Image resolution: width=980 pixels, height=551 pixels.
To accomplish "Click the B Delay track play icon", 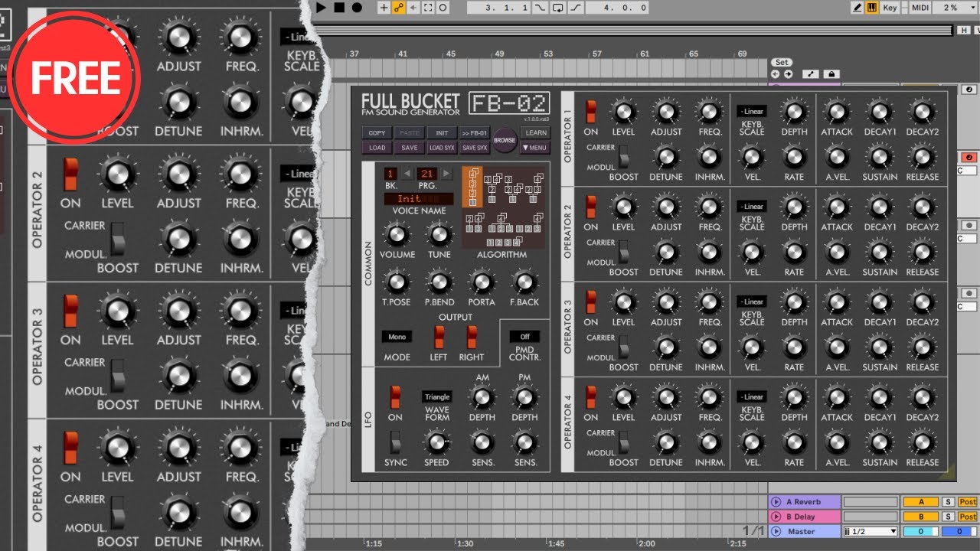I will tap(776, 517).
